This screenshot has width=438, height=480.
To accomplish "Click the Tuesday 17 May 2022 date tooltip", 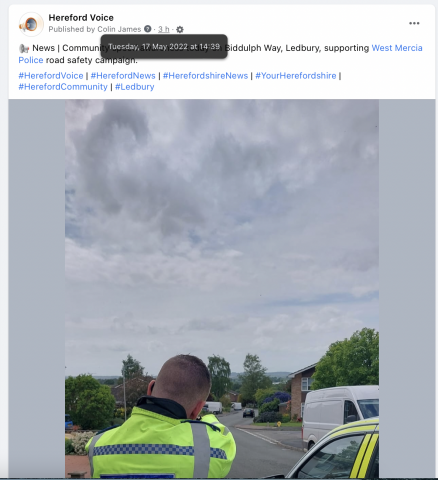I will click(164, 46).
